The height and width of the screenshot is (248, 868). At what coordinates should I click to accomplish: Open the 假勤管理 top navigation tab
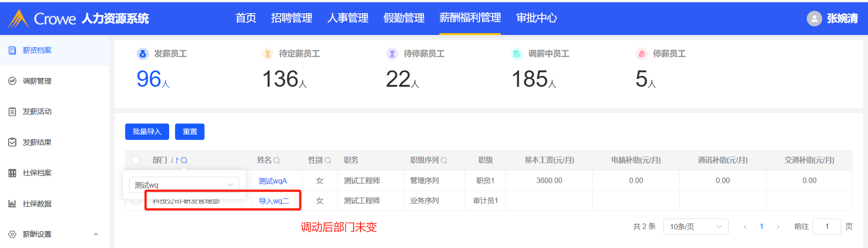tap(404, 18)
